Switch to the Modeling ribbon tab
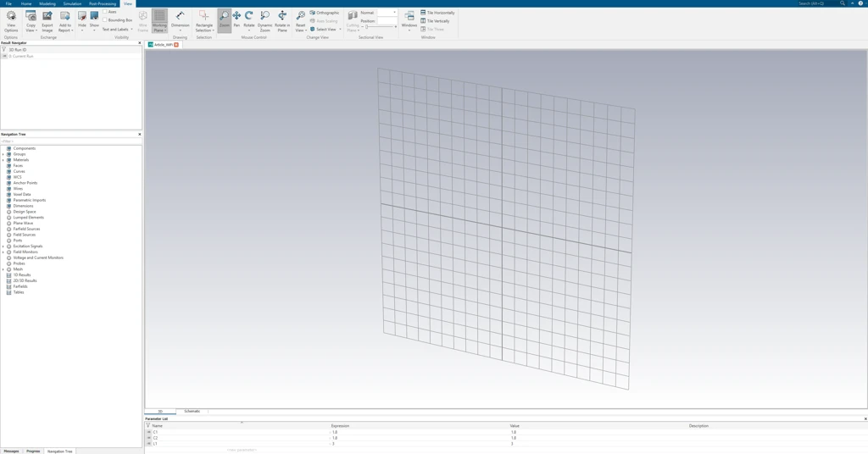This screenshot has height=454, width=868. point(47,3)
